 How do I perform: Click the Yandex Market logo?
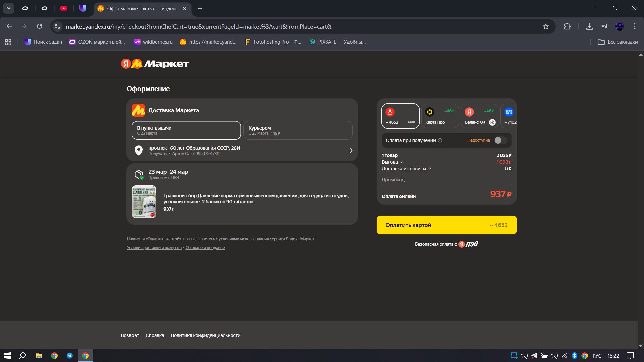click(155, 64)
